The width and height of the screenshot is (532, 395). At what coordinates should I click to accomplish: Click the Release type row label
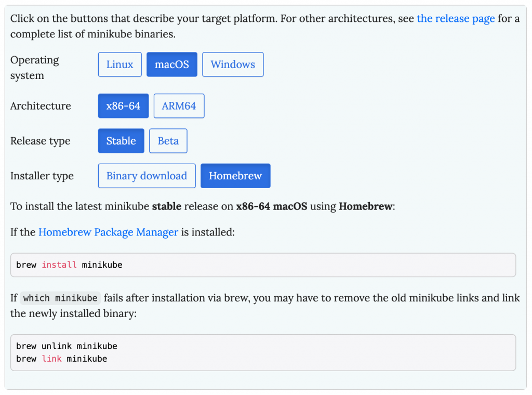[40, 141]
